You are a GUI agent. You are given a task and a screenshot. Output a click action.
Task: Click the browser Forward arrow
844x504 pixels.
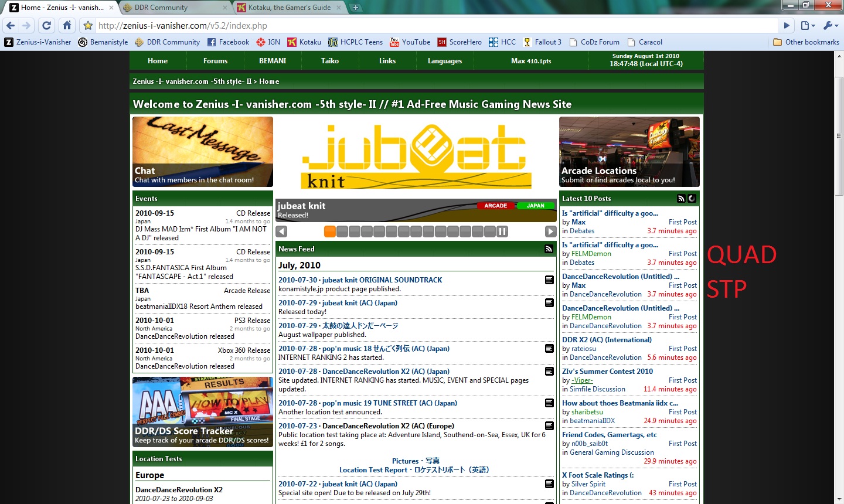[26, 26]
